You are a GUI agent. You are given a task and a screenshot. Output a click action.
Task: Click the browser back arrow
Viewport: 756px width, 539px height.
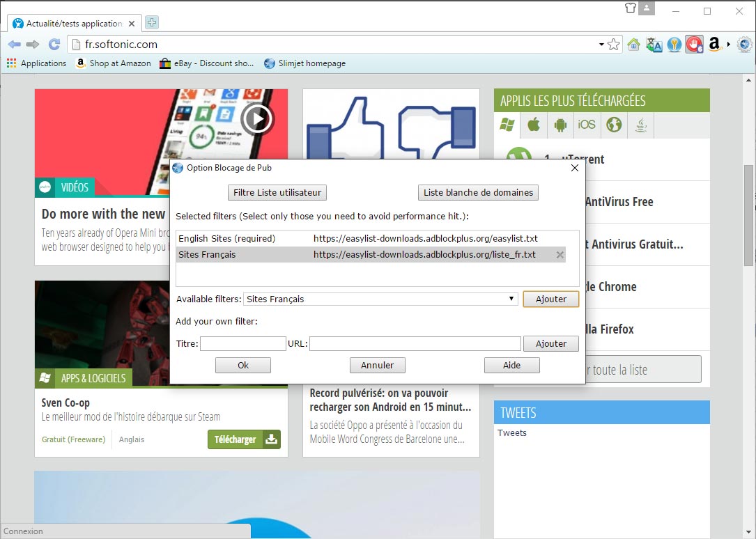pyautogui.click(x=15, y=45)
